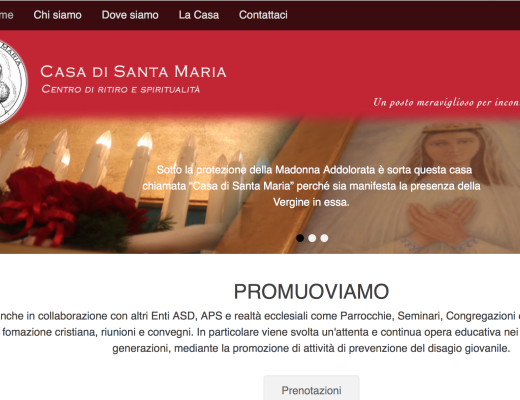Select the first black carousel dot

coord(300,238)
